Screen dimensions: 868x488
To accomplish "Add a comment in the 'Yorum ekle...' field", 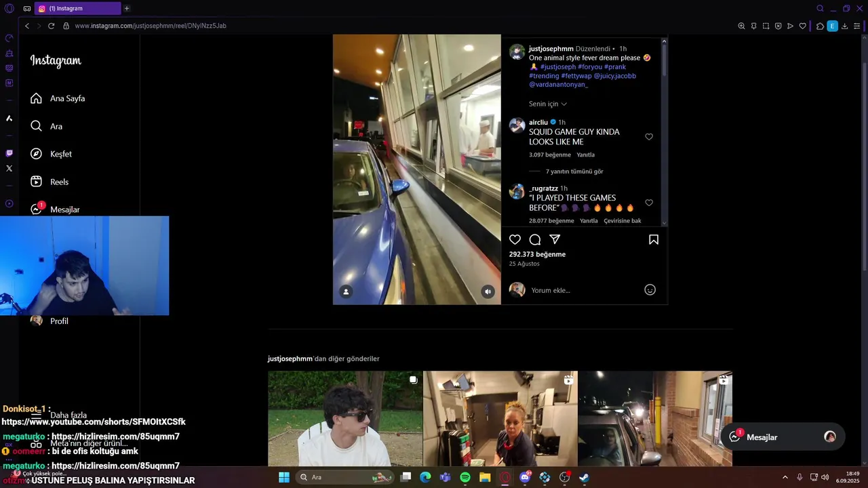I will (x=585, y=290).
